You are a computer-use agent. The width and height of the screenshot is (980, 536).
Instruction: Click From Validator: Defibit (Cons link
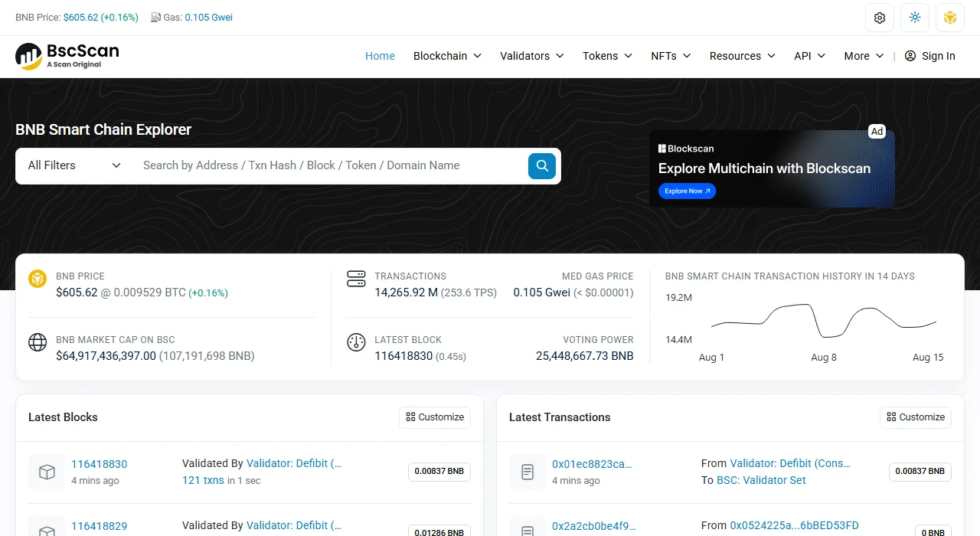pos(790,463)
